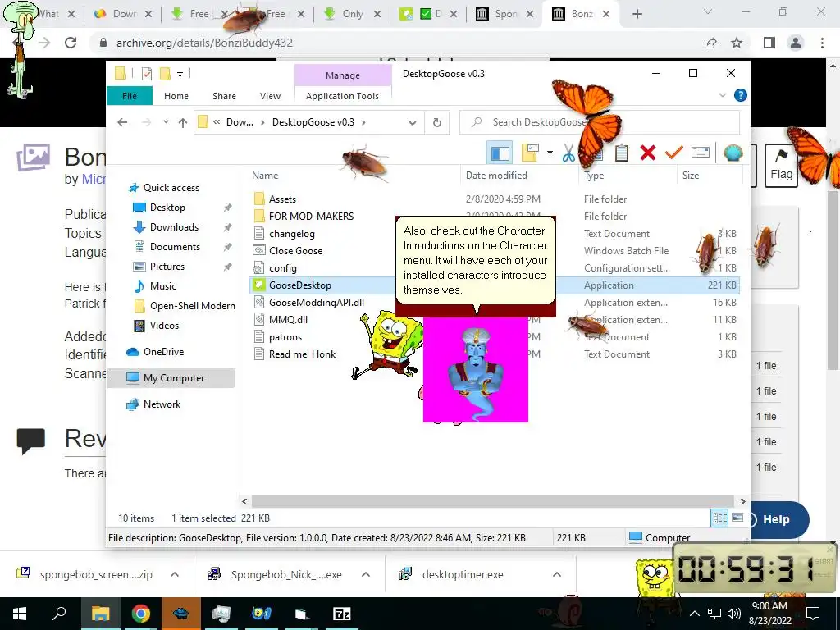840x630 pixels.
Task: Expand options for spongebob_screen zip download
Action: (x=175, y=574)
